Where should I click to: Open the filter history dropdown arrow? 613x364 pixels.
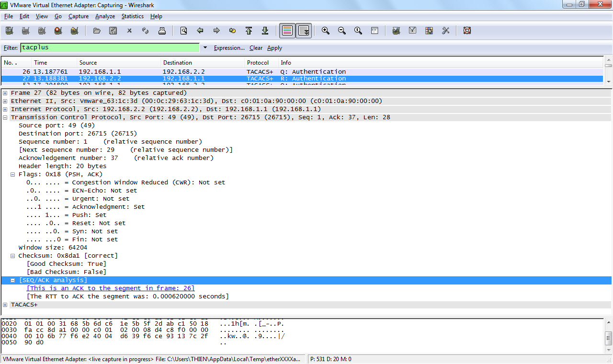[x=205, y=48]
